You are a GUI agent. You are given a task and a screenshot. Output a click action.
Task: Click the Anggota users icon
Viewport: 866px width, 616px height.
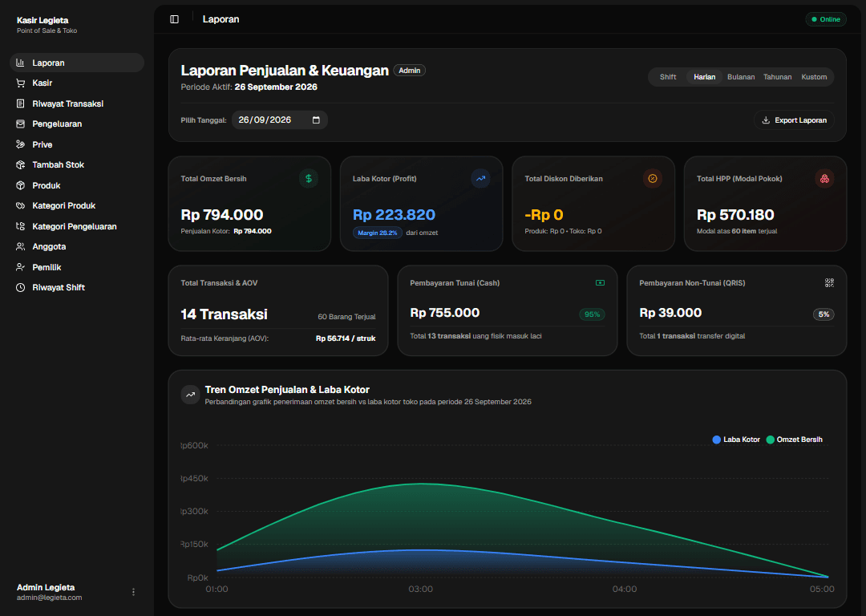20,246
